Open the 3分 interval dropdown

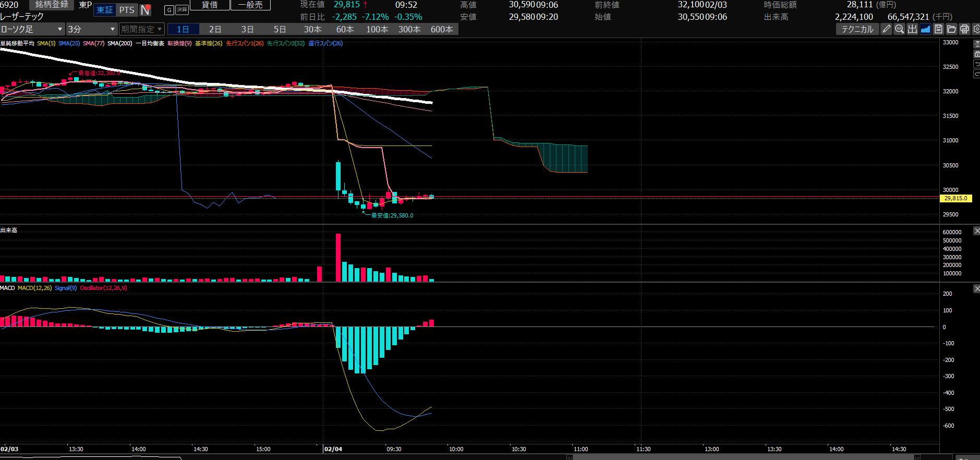click(91, 29)
